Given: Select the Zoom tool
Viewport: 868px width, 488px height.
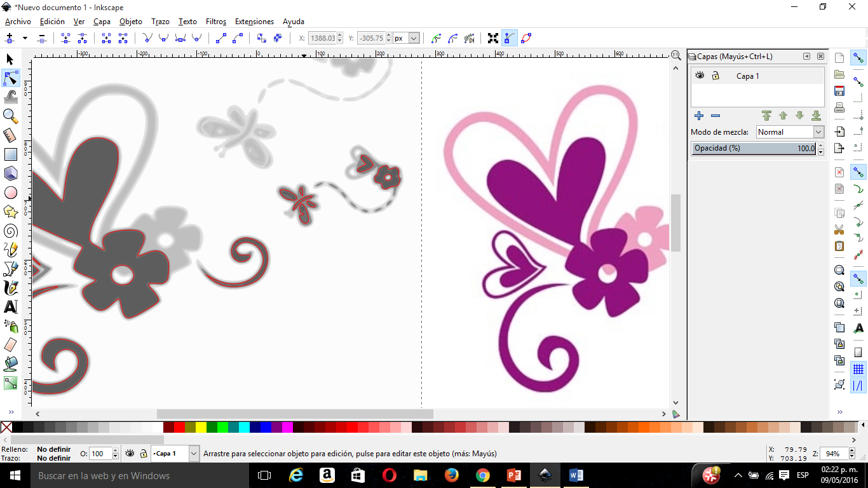Looking at the screenshot, I should coord(10,116).
